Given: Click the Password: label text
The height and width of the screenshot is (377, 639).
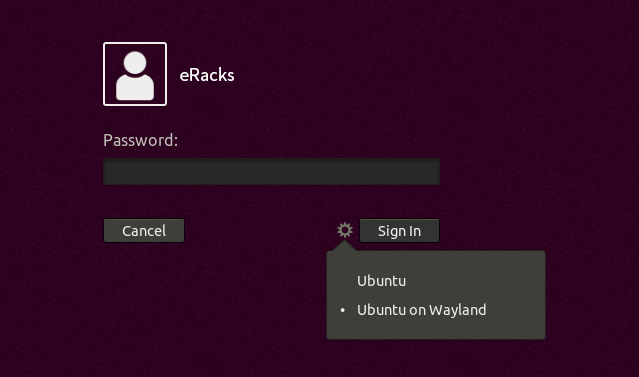Looking at the screenshot, I should [141, 140].
